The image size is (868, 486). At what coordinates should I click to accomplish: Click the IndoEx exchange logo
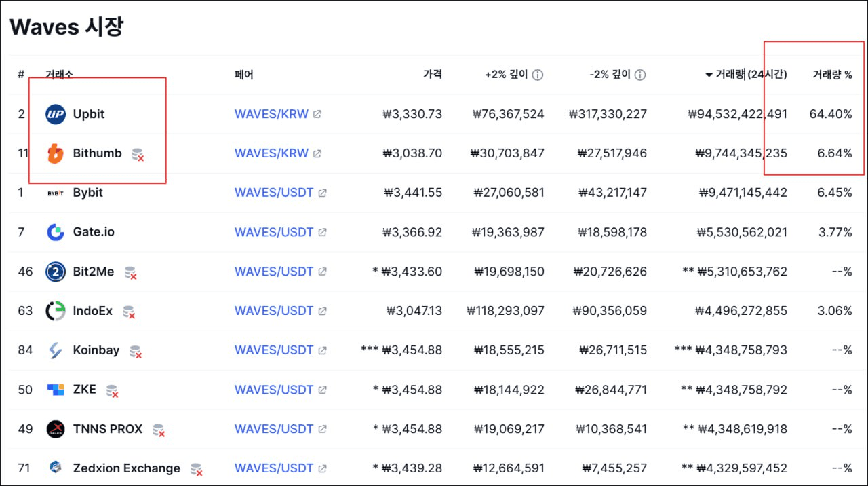56,311
